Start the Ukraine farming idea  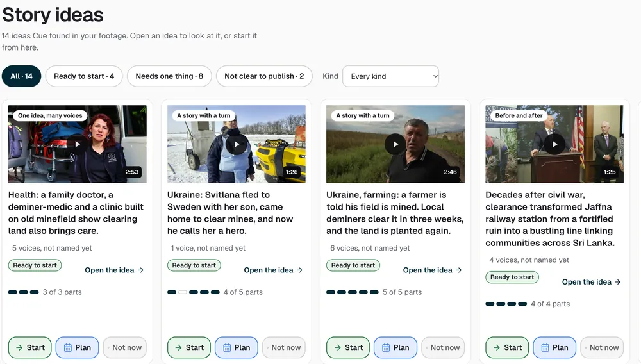(348, 347)
